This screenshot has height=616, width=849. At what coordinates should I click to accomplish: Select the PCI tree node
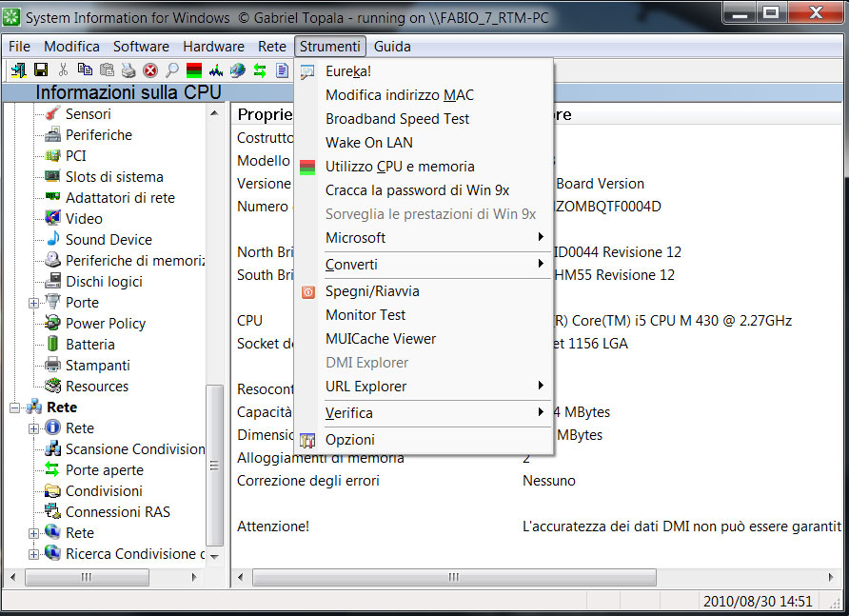(76, 156)
